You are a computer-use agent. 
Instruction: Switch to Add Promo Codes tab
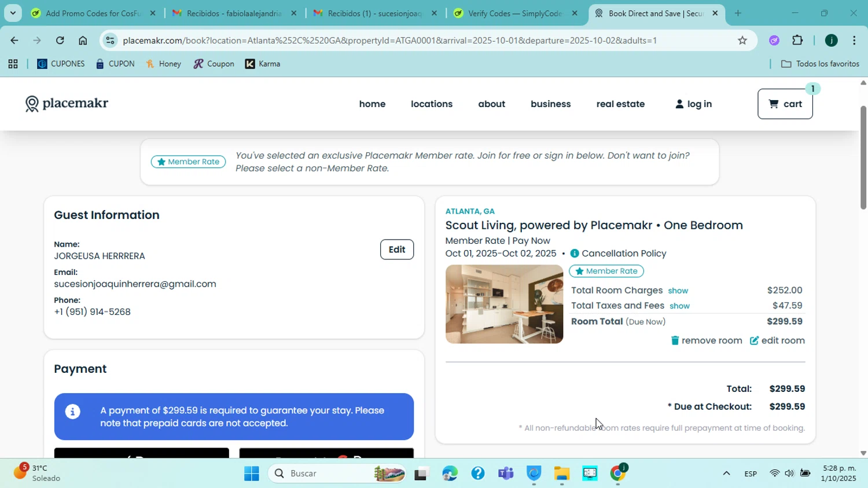[93, 13]
